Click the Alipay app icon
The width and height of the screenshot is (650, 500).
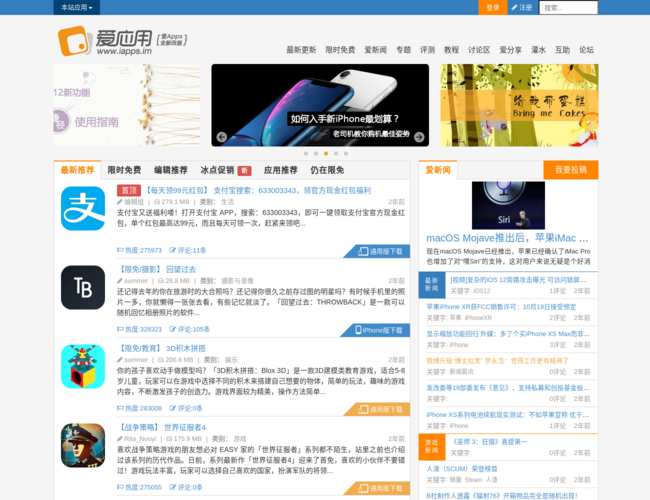click(x=83, y=209)
